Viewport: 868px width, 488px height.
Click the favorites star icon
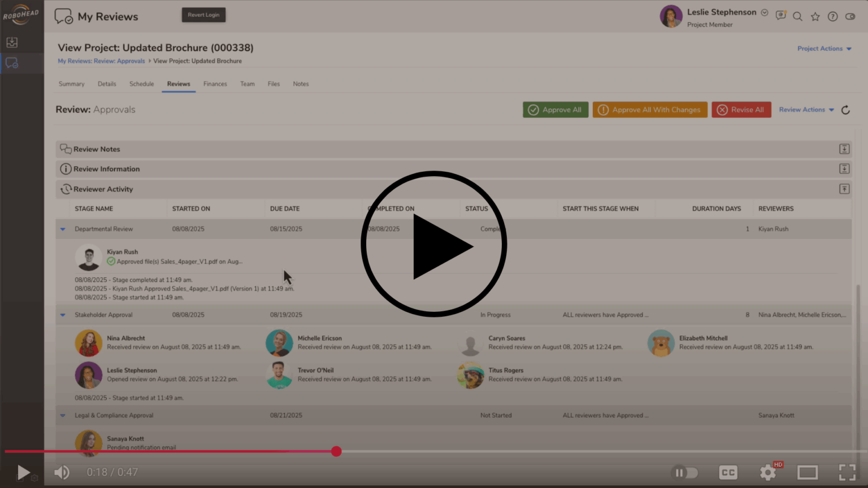815,16
